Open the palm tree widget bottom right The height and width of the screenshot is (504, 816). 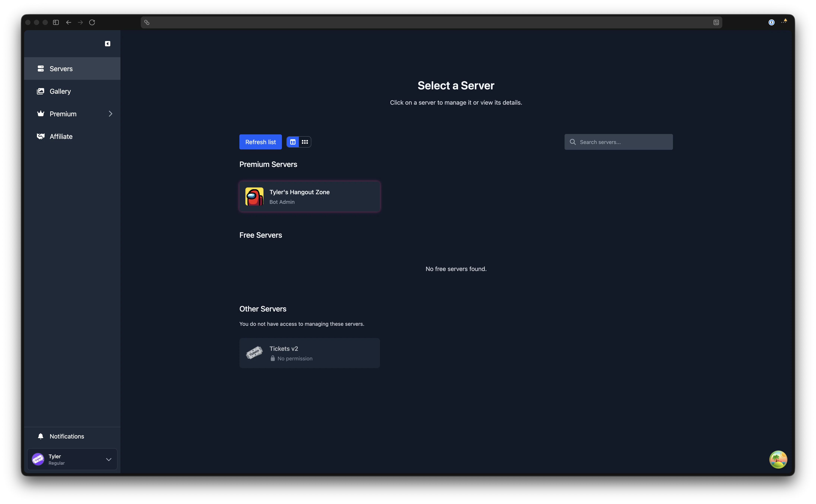tap(778, 459)
